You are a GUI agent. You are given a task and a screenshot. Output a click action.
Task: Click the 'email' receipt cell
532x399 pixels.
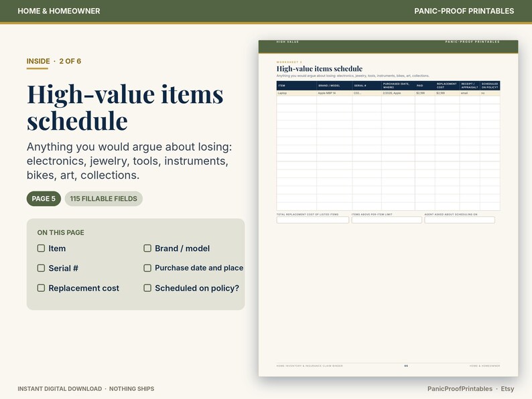click(x=470, y=93)
